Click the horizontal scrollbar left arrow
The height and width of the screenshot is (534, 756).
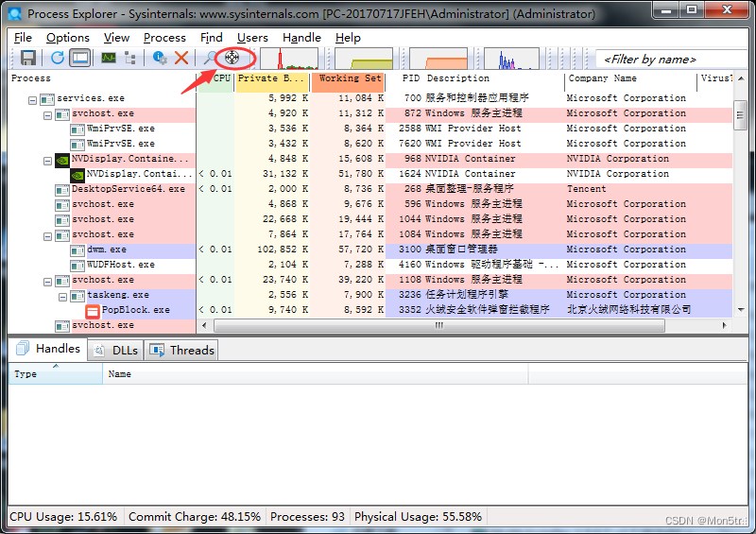(204, 326)
